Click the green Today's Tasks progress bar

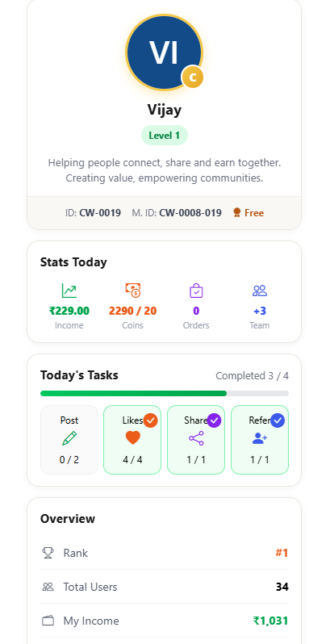133,394
